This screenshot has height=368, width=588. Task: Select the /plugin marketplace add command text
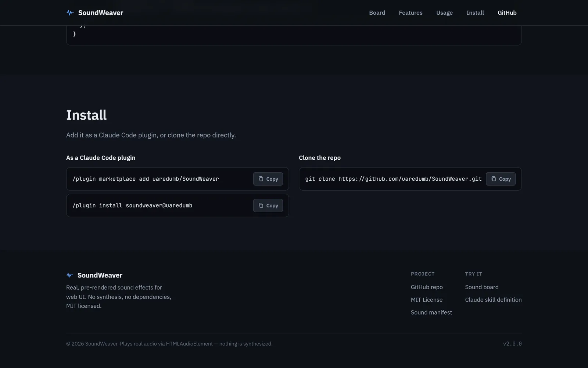[x=146, y=179]
